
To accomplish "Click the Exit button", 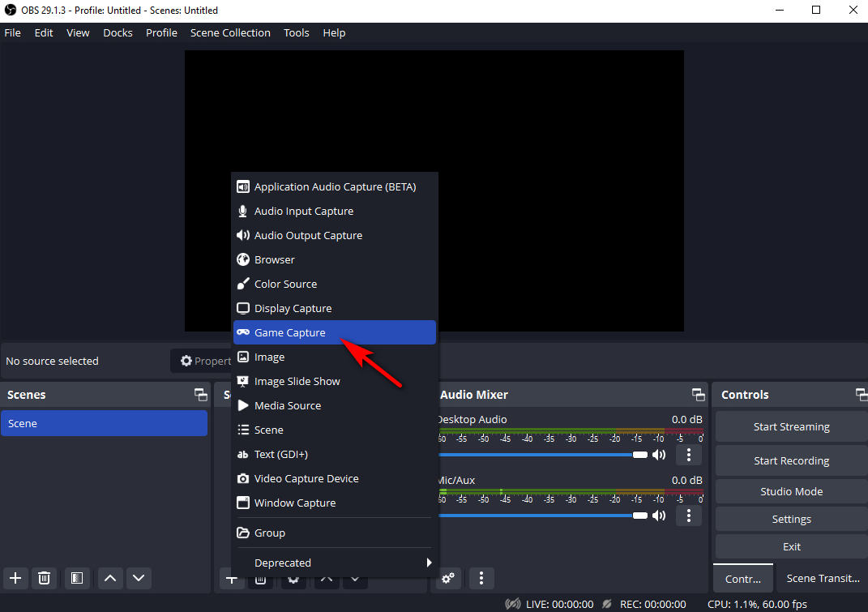I will click(792, 546).
